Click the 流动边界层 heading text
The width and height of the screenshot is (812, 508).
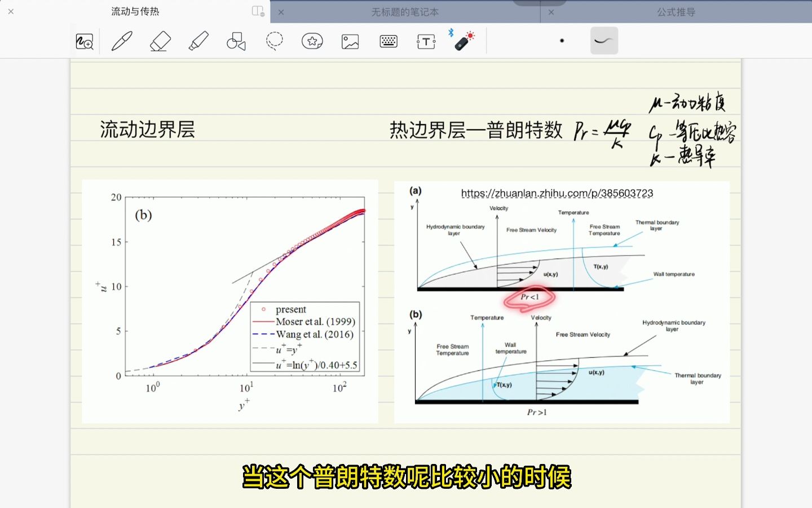(x=148, y=130)
